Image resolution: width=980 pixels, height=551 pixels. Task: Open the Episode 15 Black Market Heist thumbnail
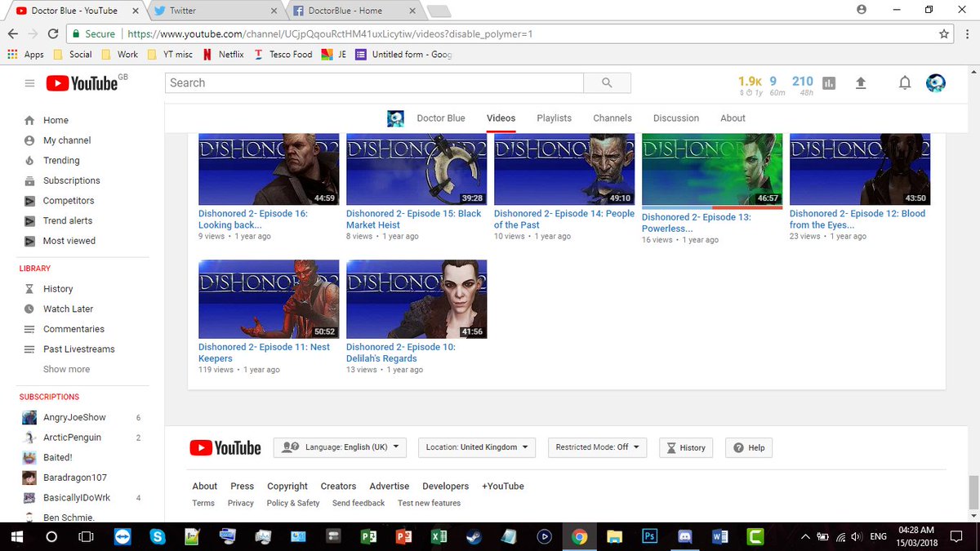(416, 169)
